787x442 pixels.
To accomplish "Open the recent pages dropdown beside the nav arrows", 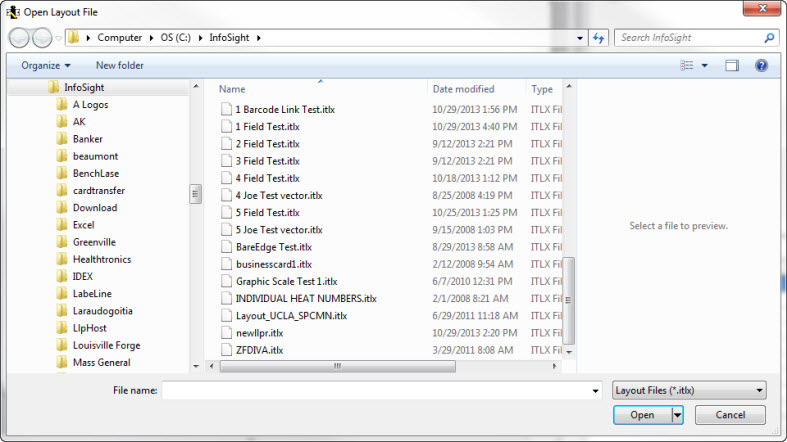I will [58, 38].
